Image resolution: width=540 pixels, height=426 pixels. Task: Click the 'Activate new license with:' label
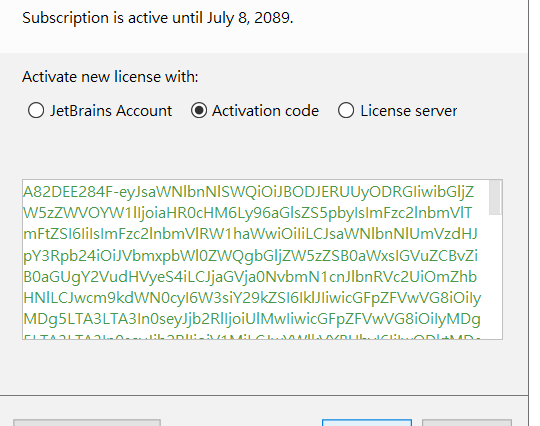(x=110, y=76)
